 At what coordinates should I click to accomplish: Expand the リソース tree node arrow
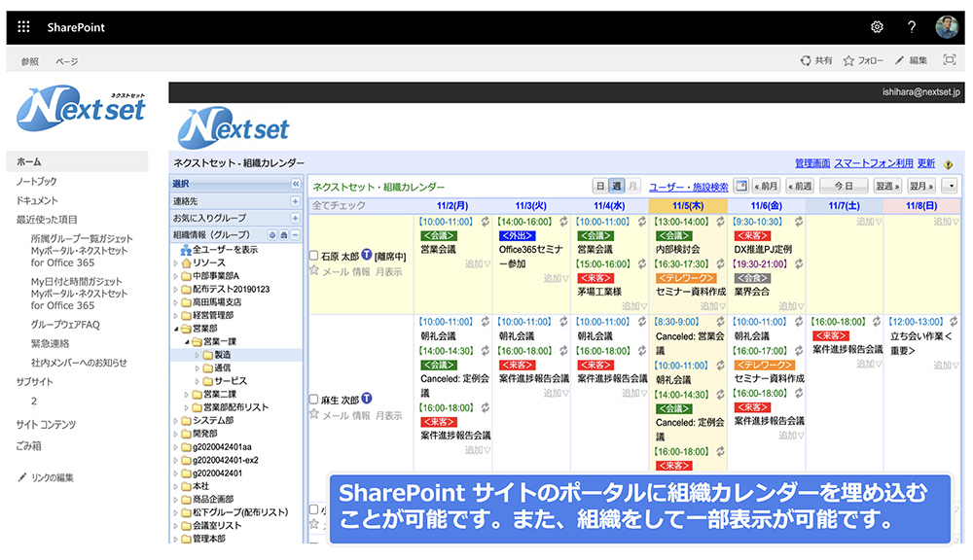tap(175, 262)
